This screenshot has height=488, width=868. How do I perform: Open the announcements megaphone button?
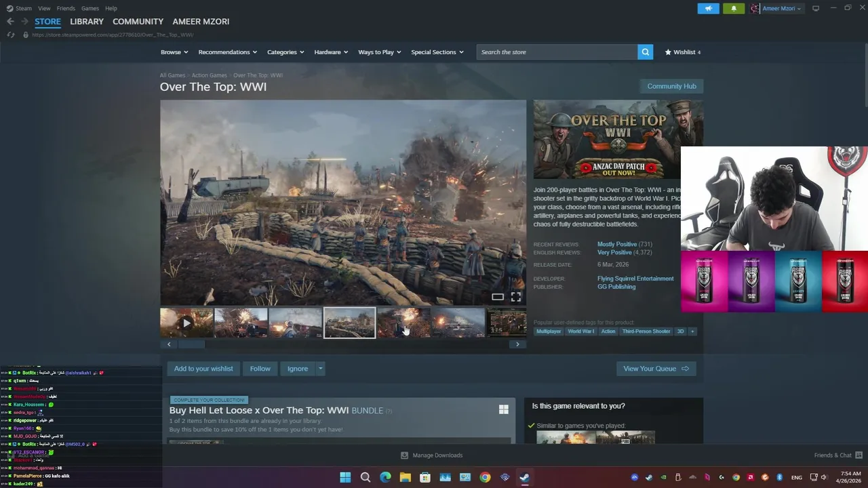[708, 8]
